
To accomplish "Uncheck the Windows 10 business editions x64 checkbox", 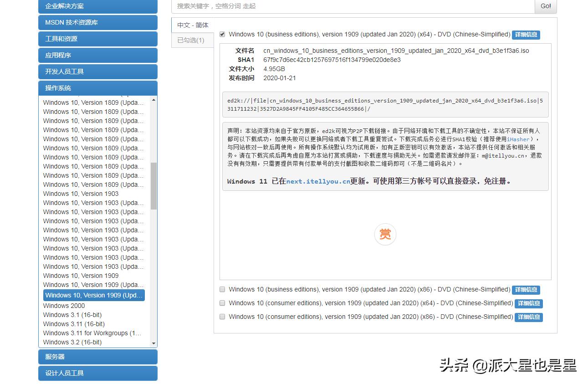I will pyautogui.click(x=222, y=34).
